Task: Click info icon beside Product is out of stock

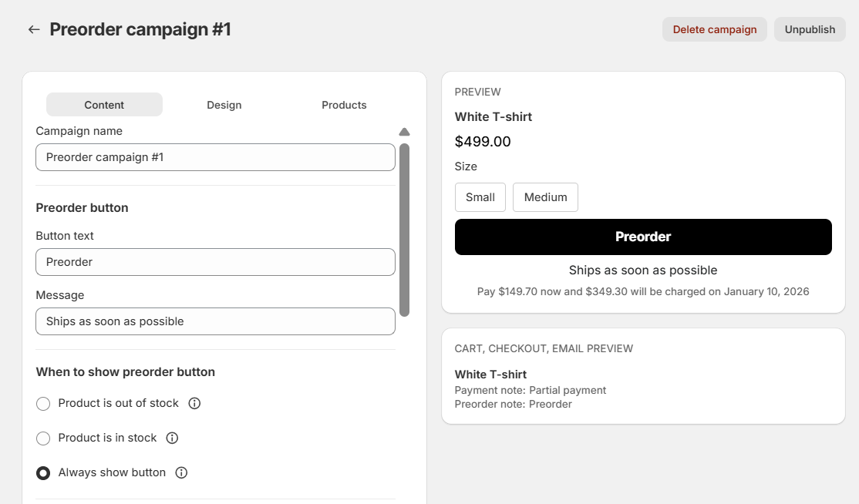Action: point(194,403)
